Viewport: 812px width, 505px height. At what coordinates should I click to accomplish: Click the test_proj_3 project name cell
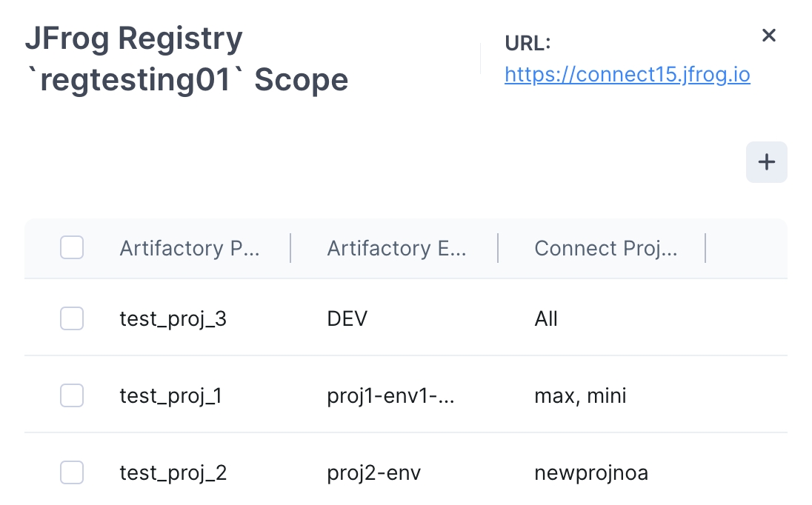point(173,319)
